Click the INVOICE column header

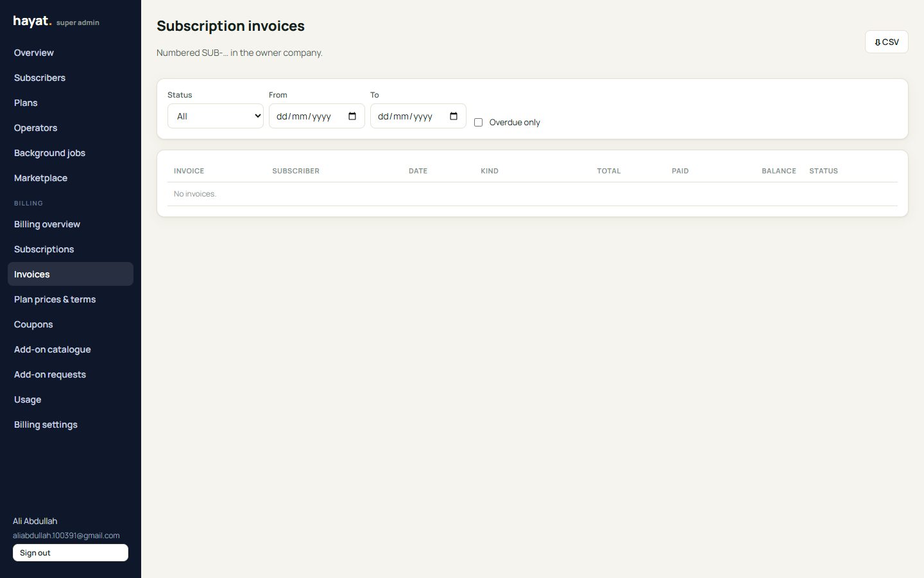pyautogui.click(x=189, y=171)
